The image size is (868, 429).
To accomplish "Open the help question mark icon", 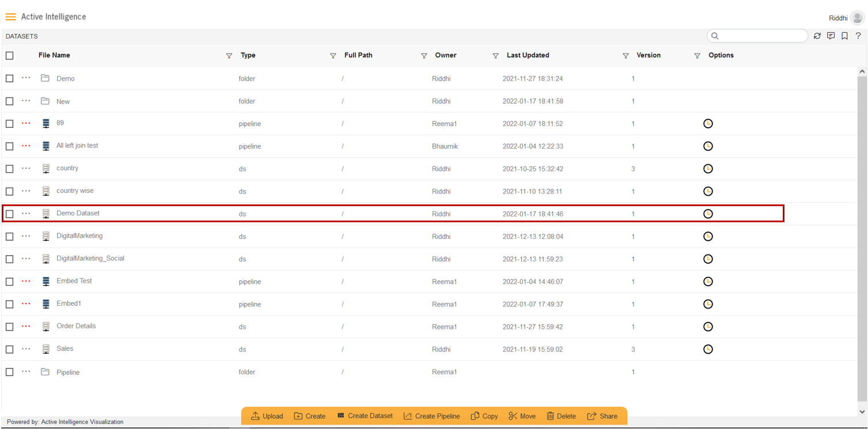I will pos(858,36).
